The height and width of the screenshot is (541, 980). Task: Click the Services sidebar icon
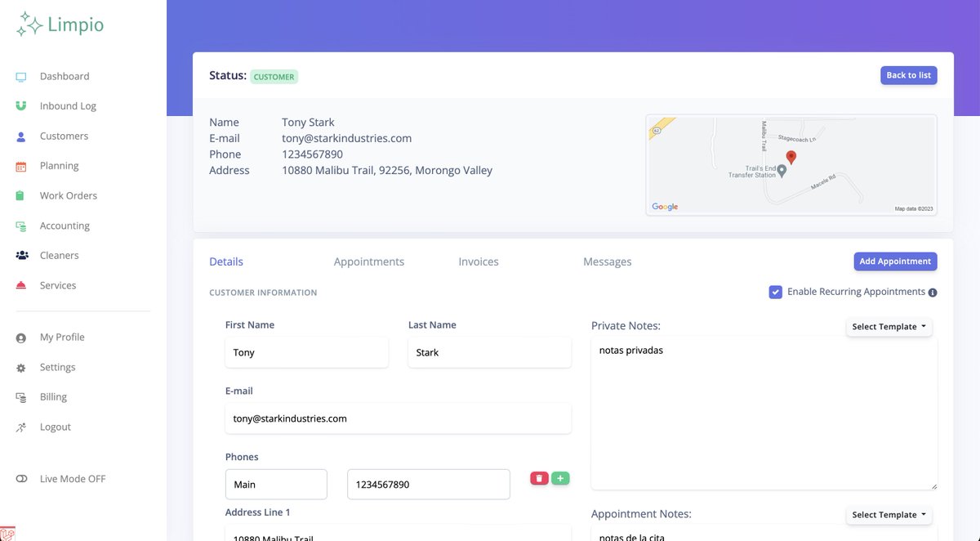click(x=20, y=285)
